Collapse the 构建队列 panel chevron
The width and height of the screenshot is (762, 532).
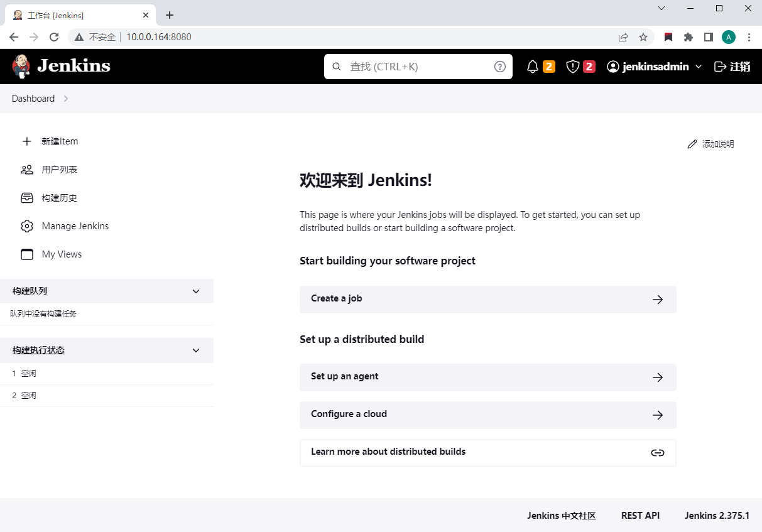point(196,291)
